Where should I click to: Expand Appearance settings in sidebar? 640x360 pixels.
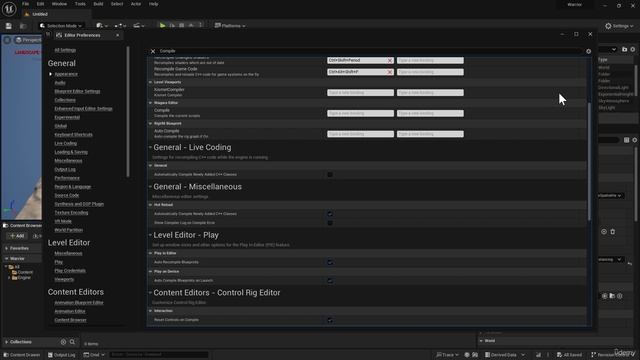(x=51, y=74)
